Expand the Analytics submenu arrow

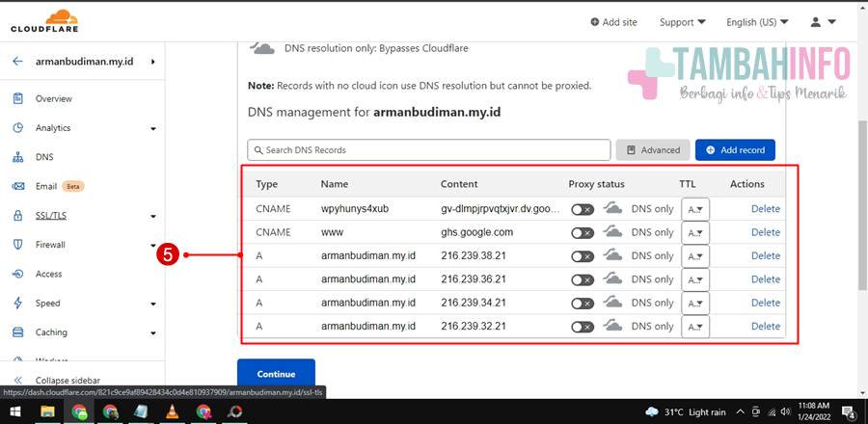click(x=153, y=129)
